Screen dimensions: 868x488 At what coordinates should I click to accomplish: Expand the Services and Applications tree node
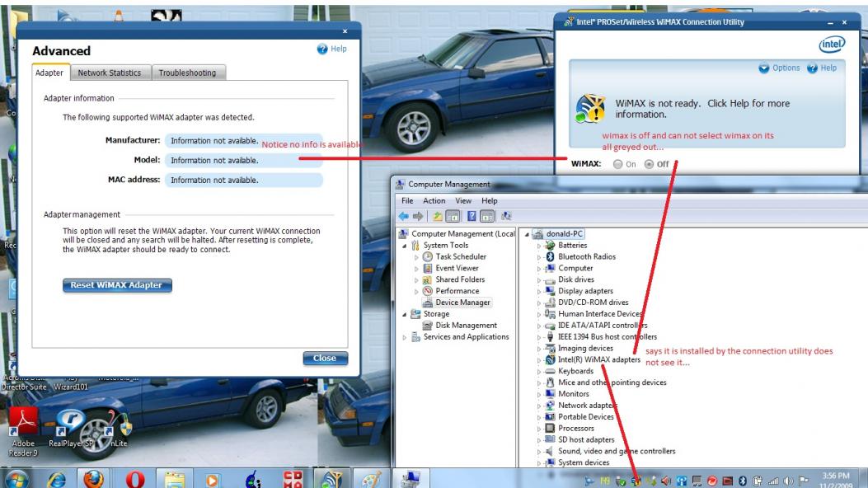(405, 337)
